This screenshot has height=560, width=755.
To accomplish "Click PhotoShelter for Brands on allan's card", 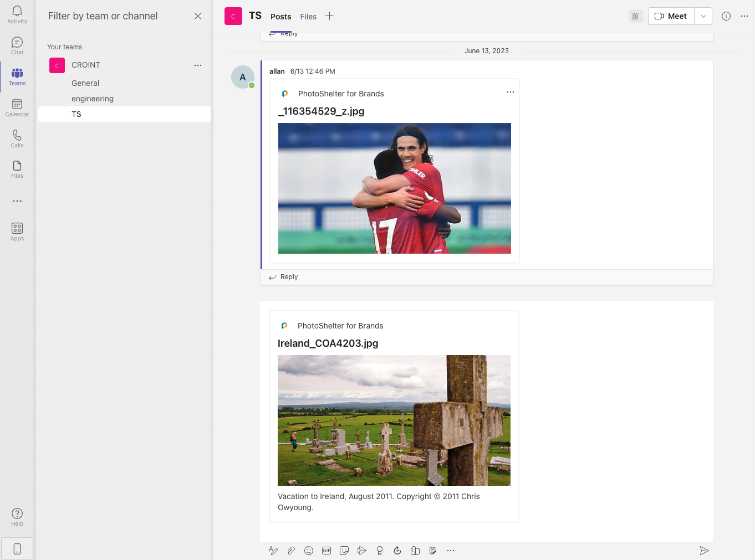I will [341, 94].
